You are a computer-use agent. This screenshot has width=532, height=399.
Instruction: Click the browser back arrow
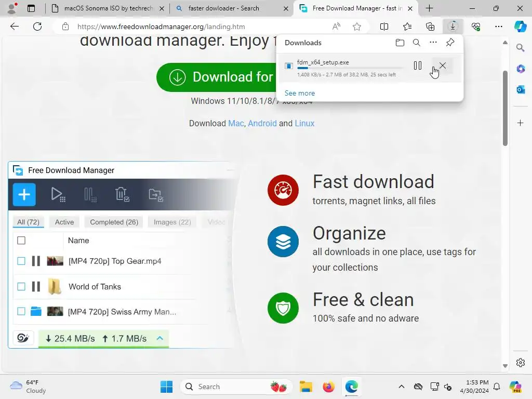14,26
